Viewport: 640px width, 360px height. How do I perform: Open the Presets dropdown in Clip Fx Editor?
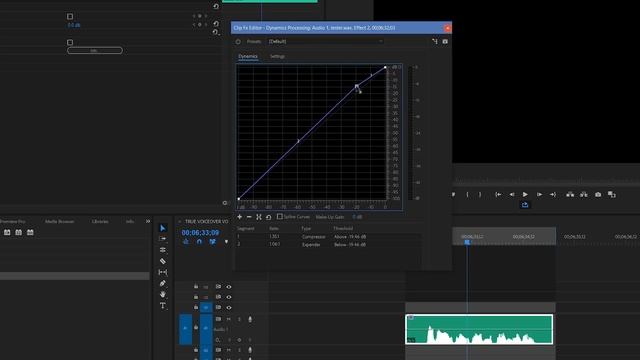[x=325, y=41]
